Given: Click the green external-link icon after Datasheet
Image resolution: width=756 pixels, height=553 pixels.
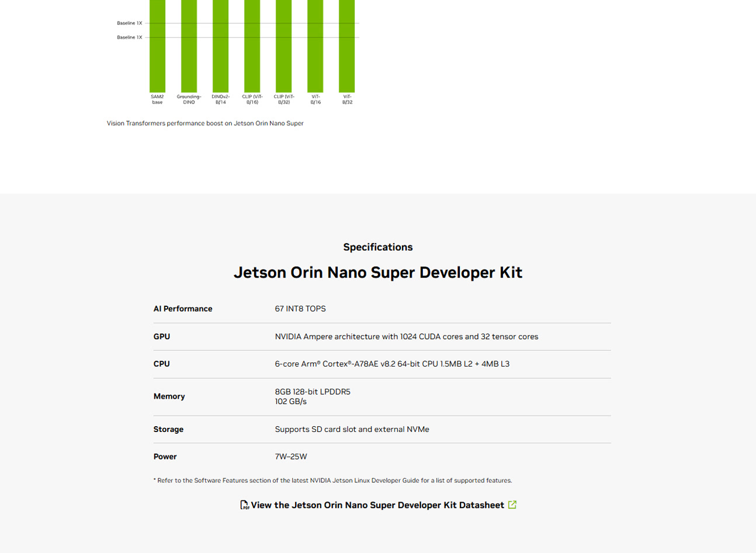Looking at the screenshot, I should point(512,504).
